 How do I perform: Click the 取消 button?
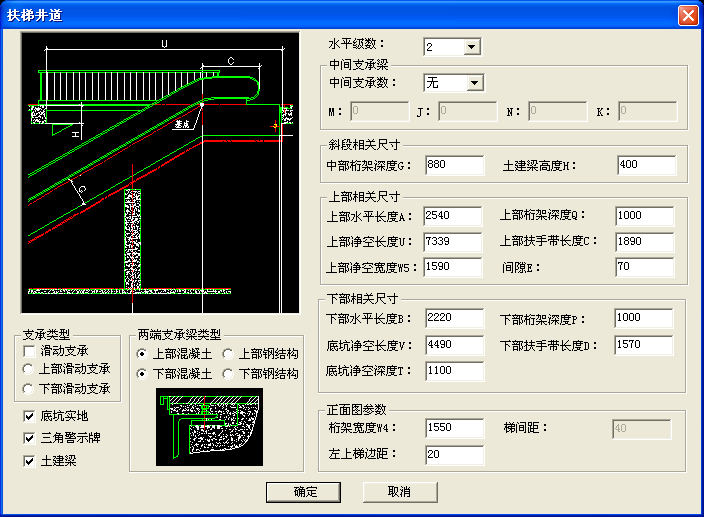(400, 491)
